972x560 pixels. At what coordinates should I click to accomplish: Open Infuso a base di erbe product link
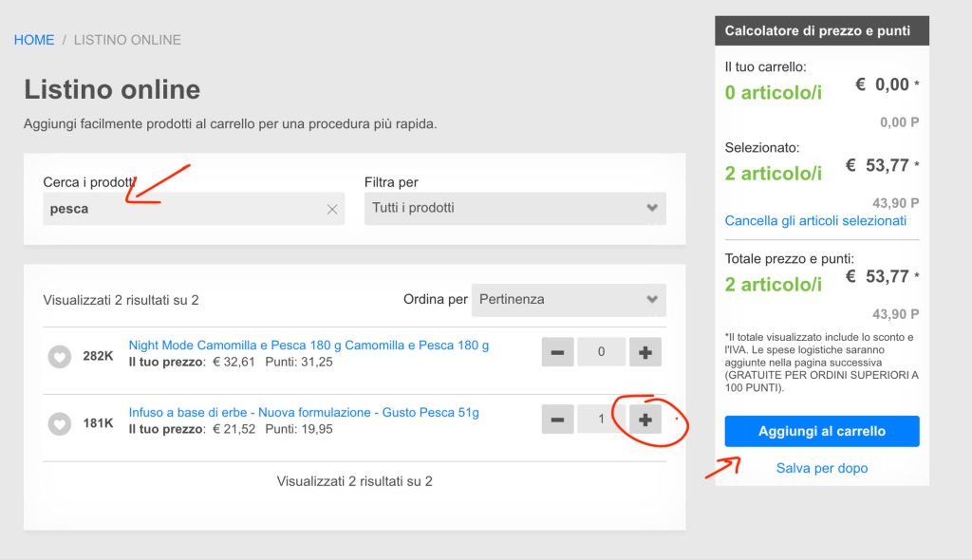tap(304, 412)
